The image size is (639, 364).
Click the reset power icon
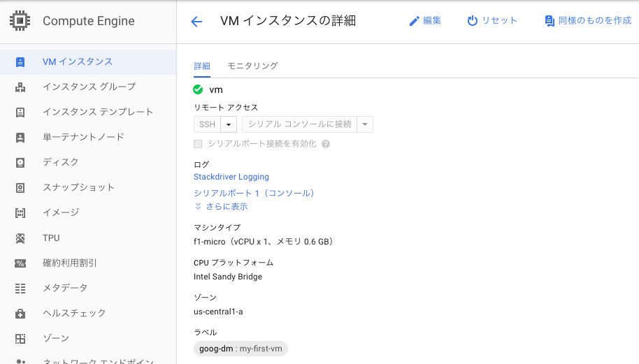(x=473, y=21)
